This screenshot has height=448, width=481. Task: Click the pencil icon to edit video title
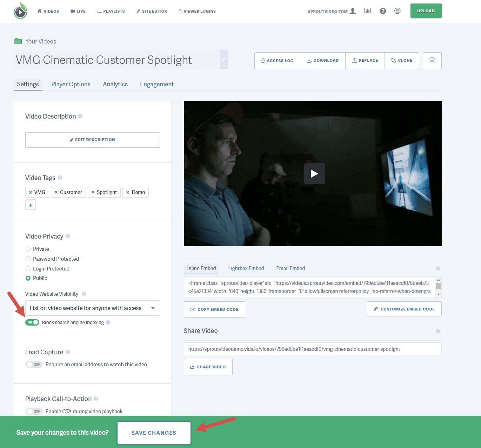click(223, 60)
